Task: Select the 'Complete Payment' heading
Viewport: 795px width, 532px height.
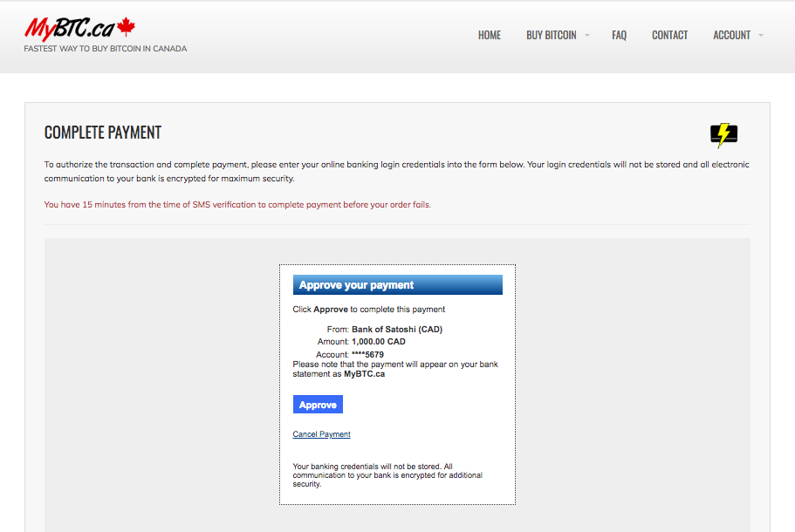Action: (103, 133)
